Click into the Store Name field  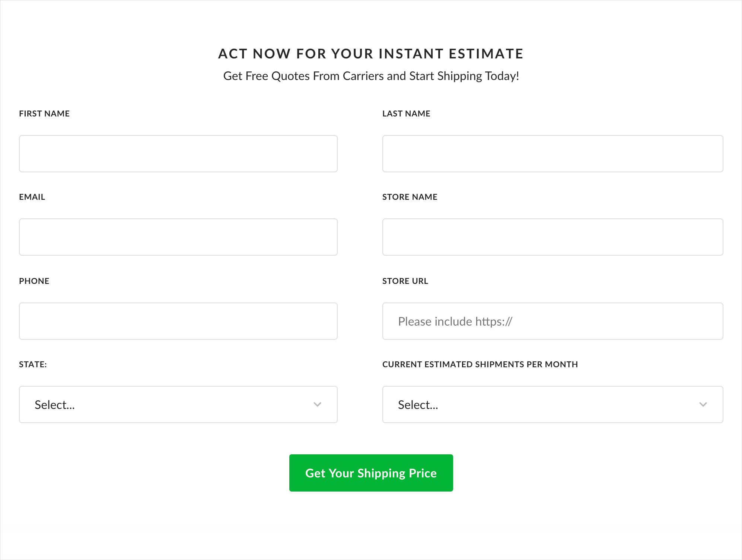pos(552,237)
